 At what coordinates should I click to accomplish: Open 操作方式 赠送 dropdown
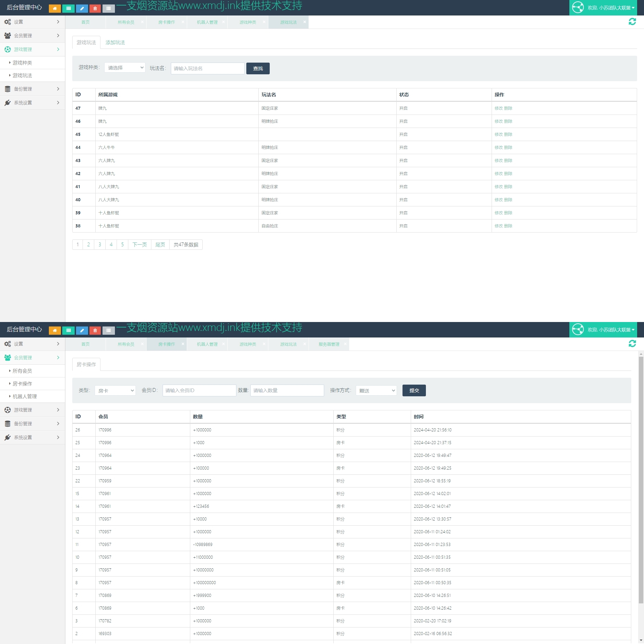pos(376,390)
